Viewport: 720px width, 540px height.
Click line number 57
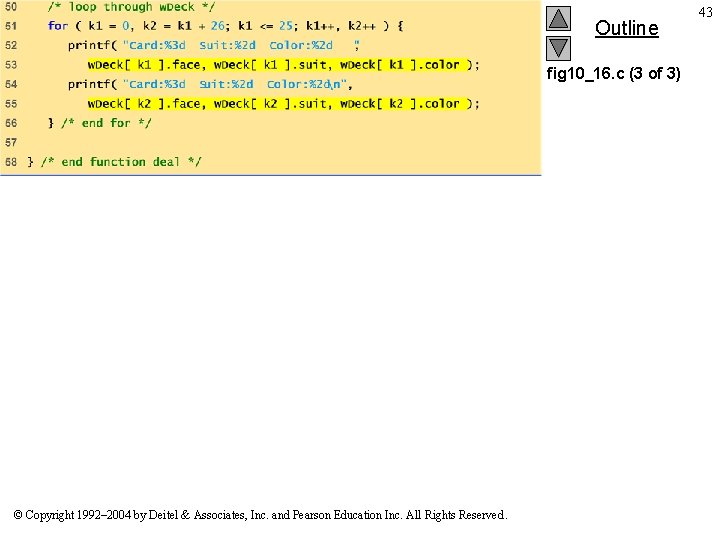point(11,142)
